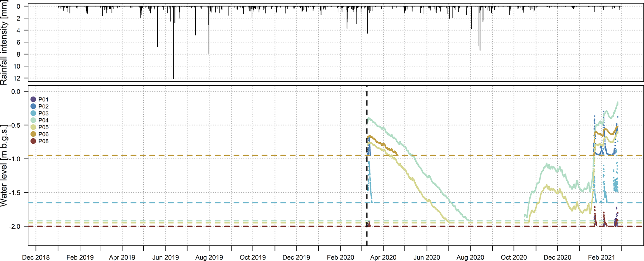Click the P04 legend text label
The height and width of the screenshot is (261, 644).
(43, 120)
